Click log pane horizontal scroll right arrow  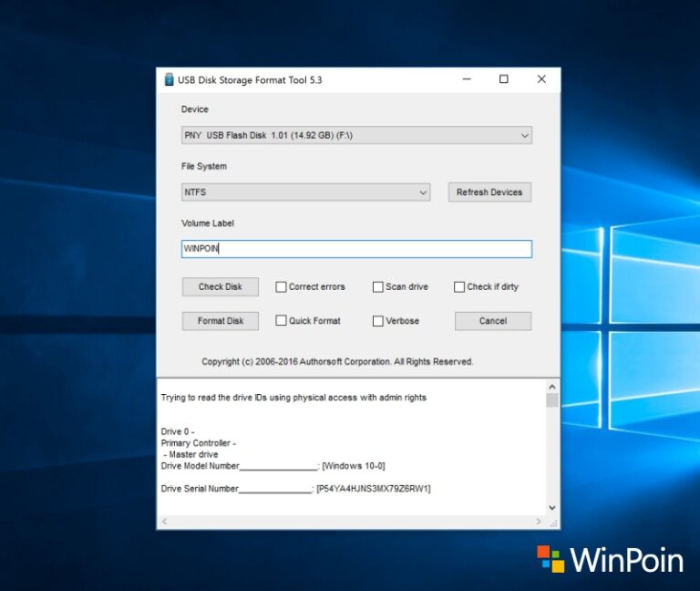coord(539,522)
